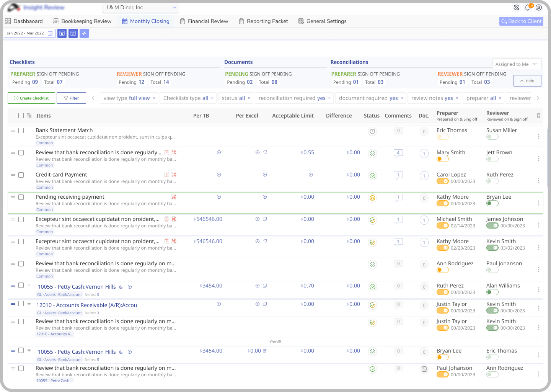Click the notification bell icon
551x392 pixels.
528,8
